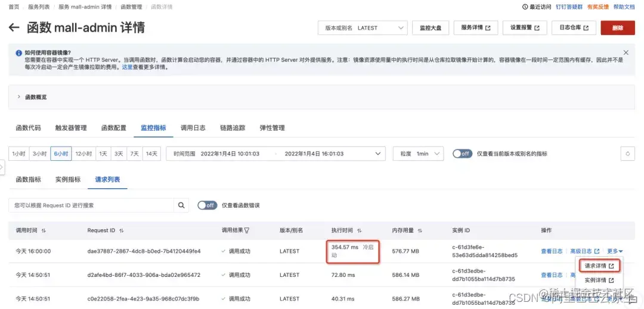This screenshot has width=644, height=309.
Task: Open 更多 dropdown in the first request row
Action: (x=615, y=251)
